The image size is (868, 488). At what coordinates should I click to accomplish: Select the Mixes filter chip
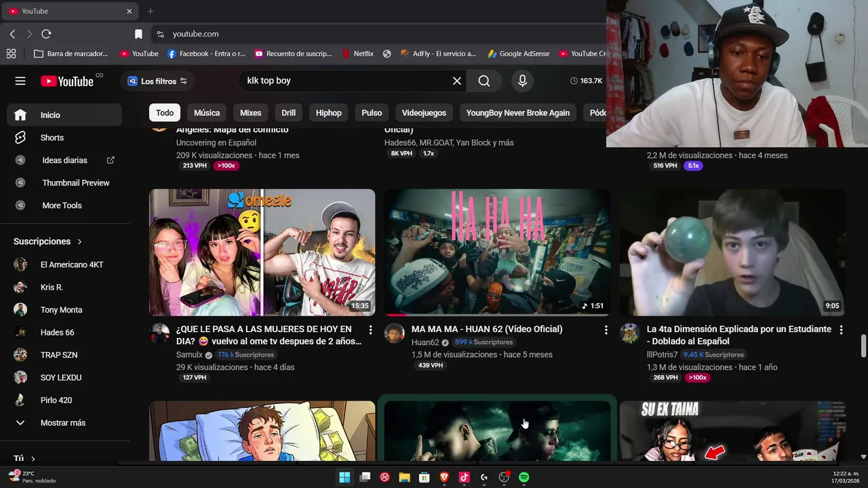pos(250,113)
